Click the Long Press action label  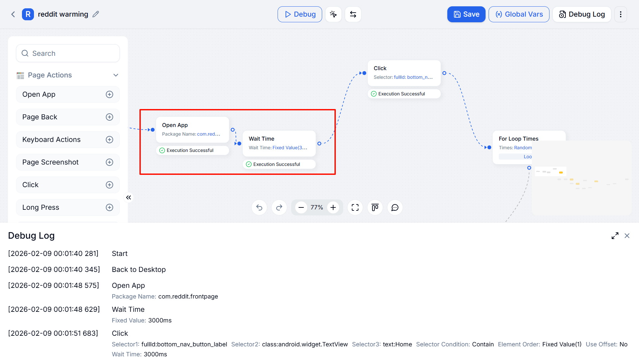41,207
